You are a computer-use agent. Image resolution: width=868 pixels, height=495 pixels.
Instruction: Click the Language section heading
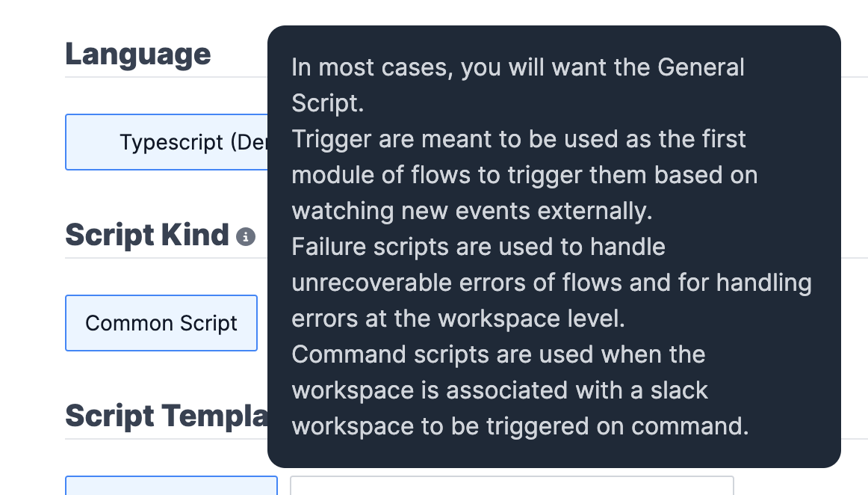point(138,53)
